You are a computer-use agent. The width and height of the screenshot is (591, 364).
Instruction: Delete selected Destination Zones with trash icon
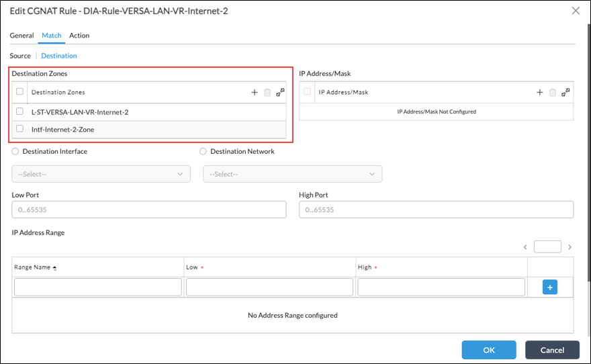coord(267,92)
